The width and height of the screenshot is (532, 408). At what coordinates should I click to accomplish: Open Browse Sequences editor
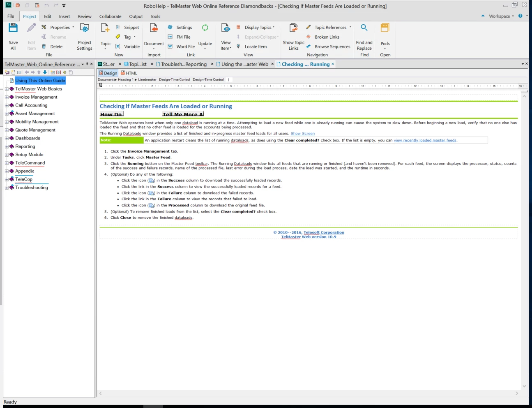coord(328,46)
